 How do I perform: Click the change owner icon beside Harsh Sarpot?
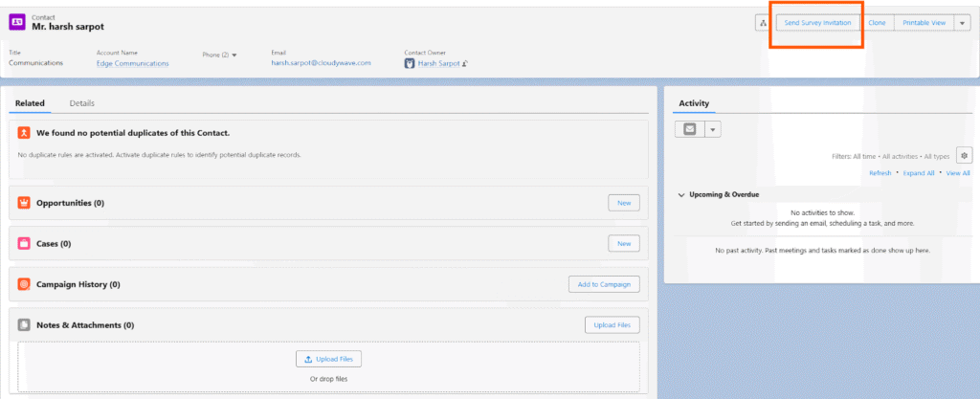(x=464, y=64)
